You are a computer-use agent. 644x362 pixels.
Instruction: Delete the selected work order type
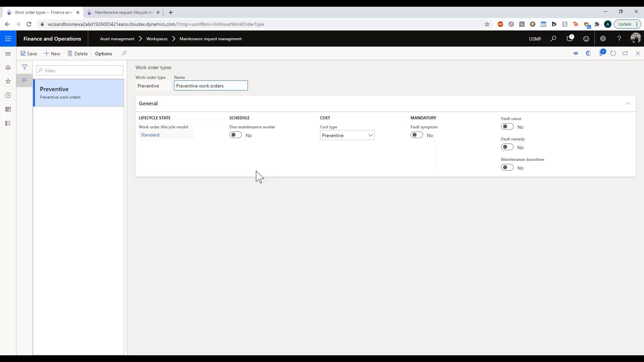pyautogui.click(x=77, y=54)
